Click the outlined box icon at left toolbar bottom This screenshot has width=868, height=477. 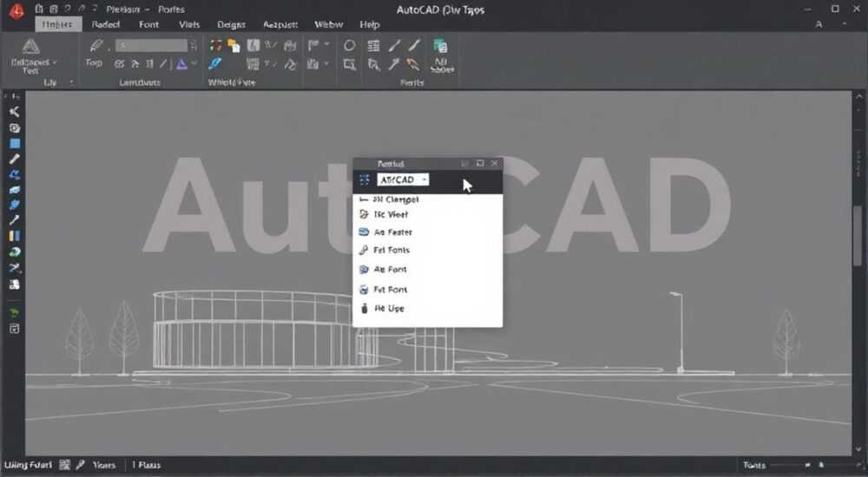pos(15,329)
